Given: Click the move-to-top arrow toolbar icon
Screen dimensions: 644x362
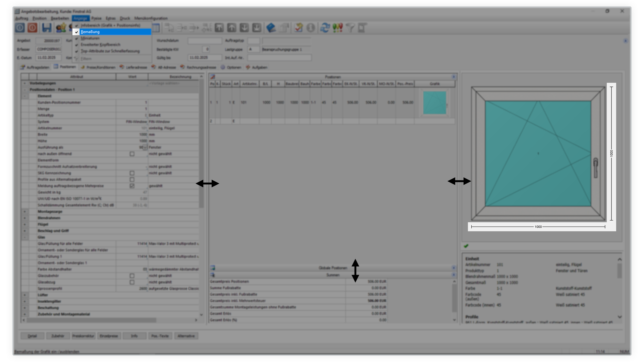Looking at the screenshot, I should point(219,28).
